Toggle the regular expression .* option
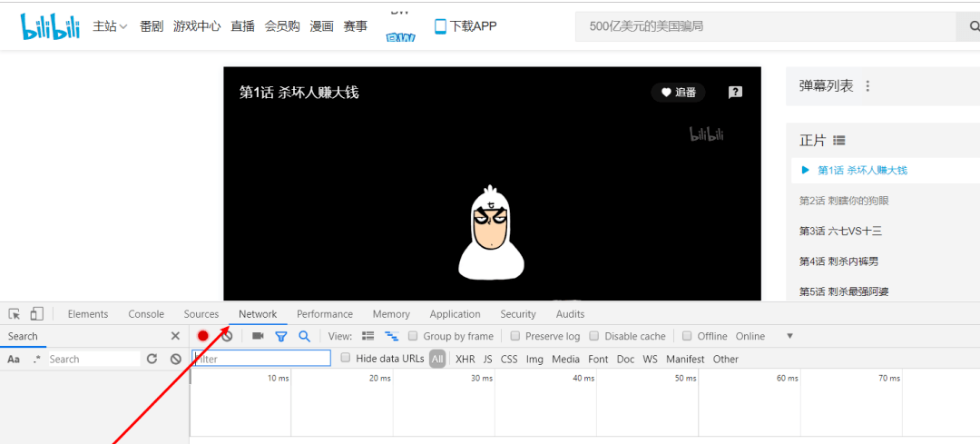Screen dimensions: 980x444 coord(37,359)
